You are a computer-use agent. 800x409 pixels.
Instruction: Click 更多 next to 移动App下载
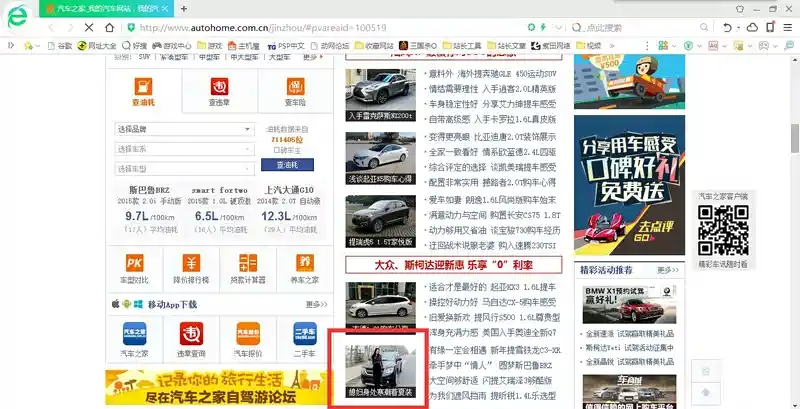(316, 304)
